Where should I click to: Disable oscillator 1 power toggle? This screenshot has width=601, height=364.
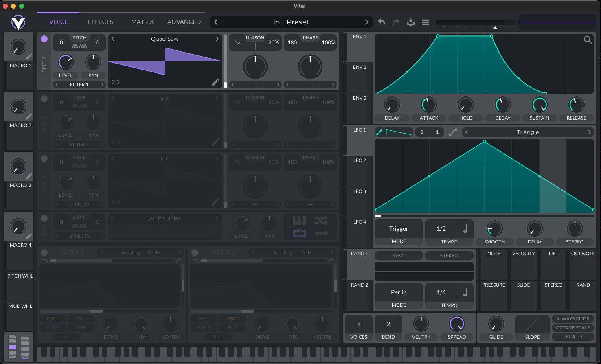(44, 39)
